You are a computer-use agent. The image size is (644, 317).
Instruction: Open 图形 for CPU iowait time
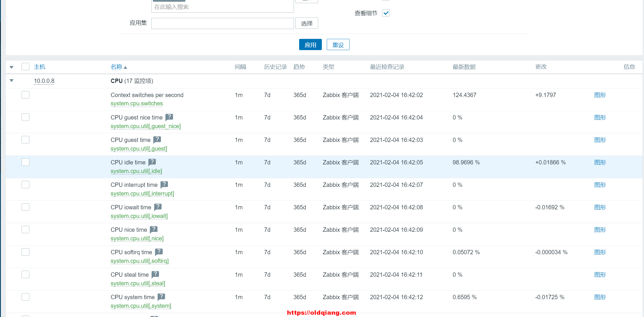(600, 207)
